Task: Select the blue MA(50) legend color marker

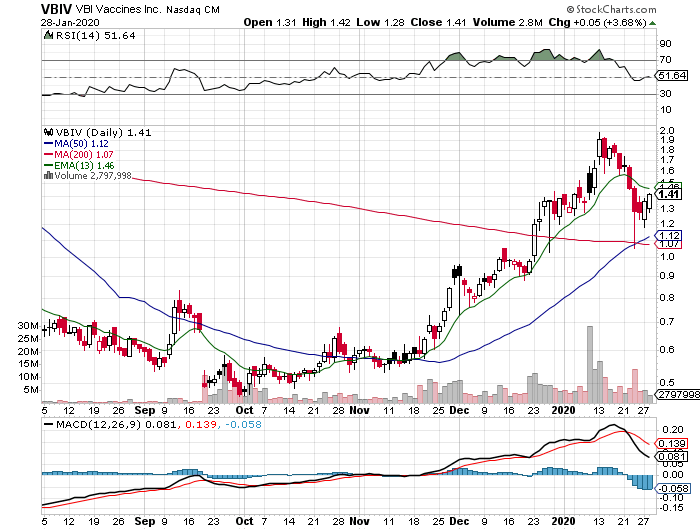Action: coord(47,146)
